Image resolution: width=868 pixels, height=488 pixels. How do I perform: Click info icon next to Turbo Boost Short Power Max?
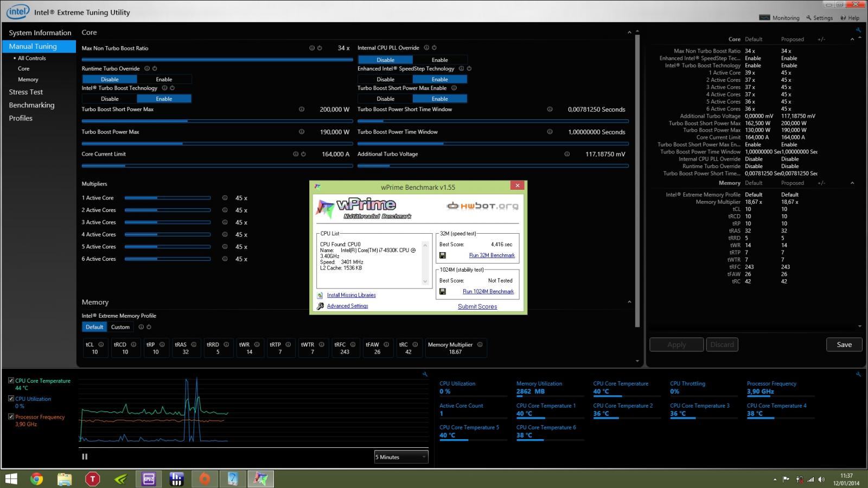[x=302, y=110]
